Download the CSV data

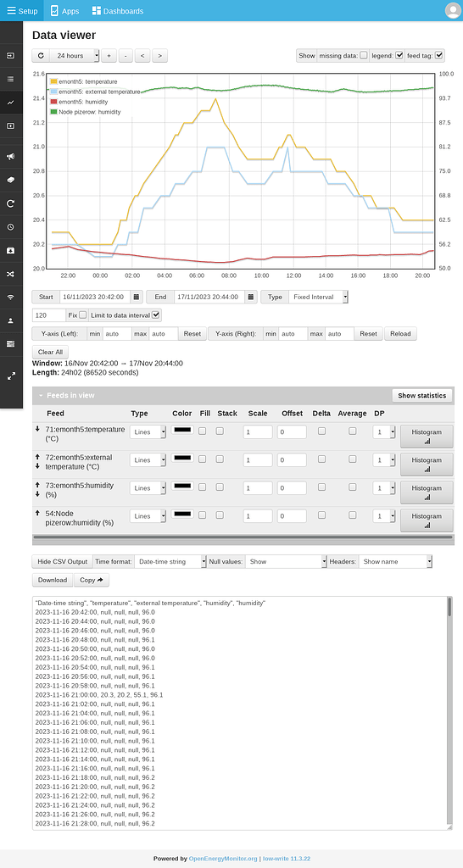tap(53, 580)
